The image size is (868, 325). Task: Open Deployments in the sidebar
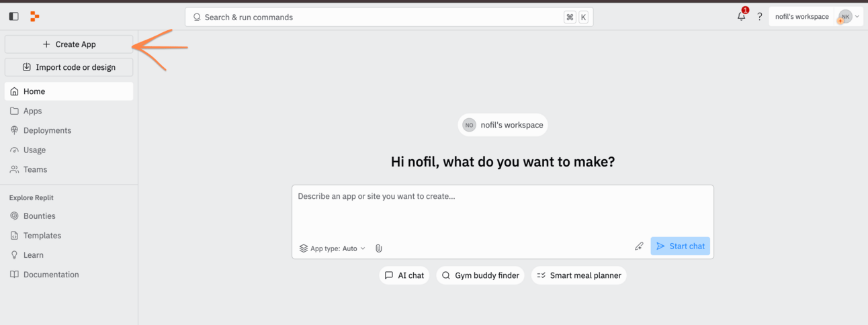tap(69, 130)
